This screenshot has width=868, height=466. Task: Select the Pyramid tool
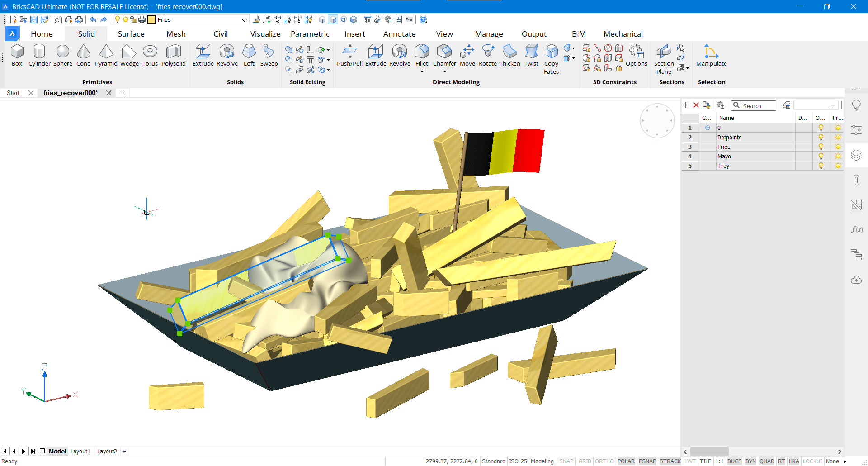coord(106,56)
